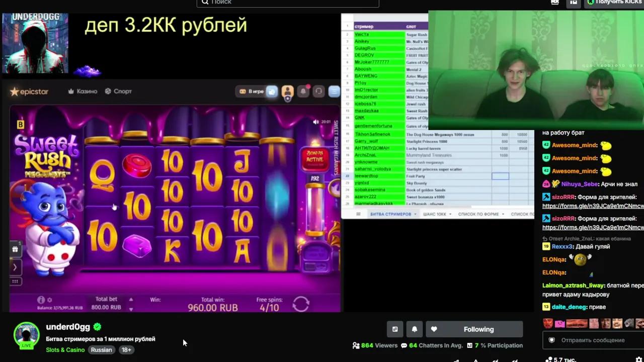Open БИТВА СТРИМЕРОВ tab dropdown arrow
Screen dimensions: 644x362
pyautogui.click(x=415, y=214)
